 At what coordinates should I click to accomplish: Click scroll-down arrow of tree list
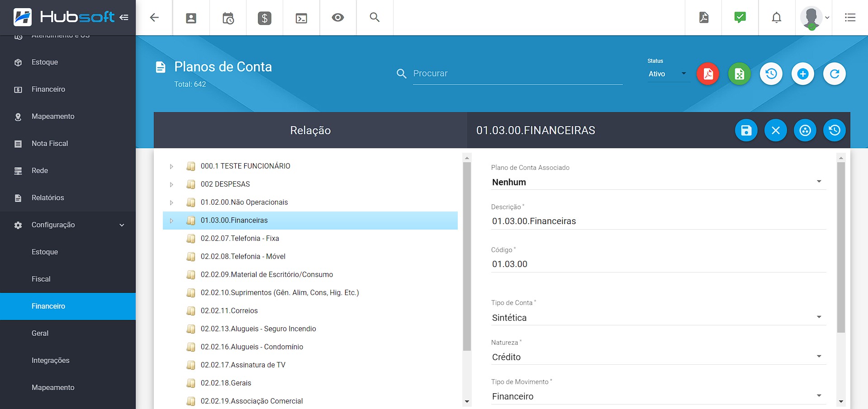coord(467,402)
